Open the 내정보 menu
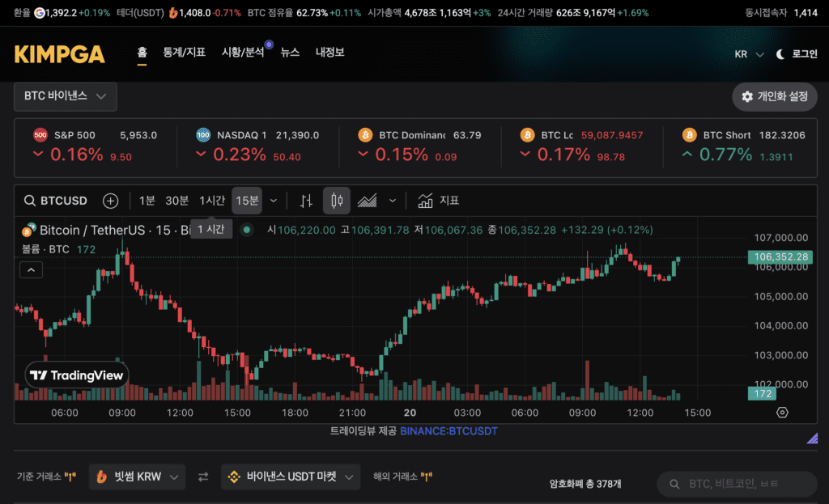Image resolution: width=829 pixels, height=504 pixels. click(330, 53)
